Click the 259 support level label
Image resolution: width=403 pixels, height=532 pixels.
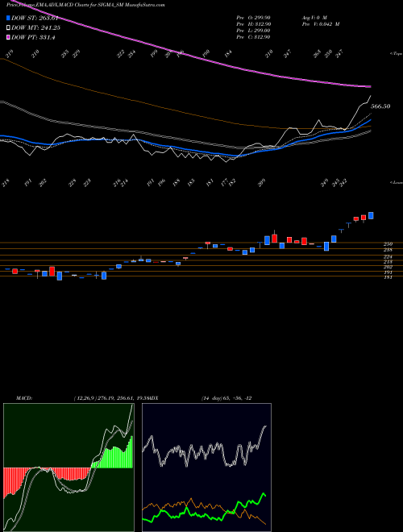point(388,244)
